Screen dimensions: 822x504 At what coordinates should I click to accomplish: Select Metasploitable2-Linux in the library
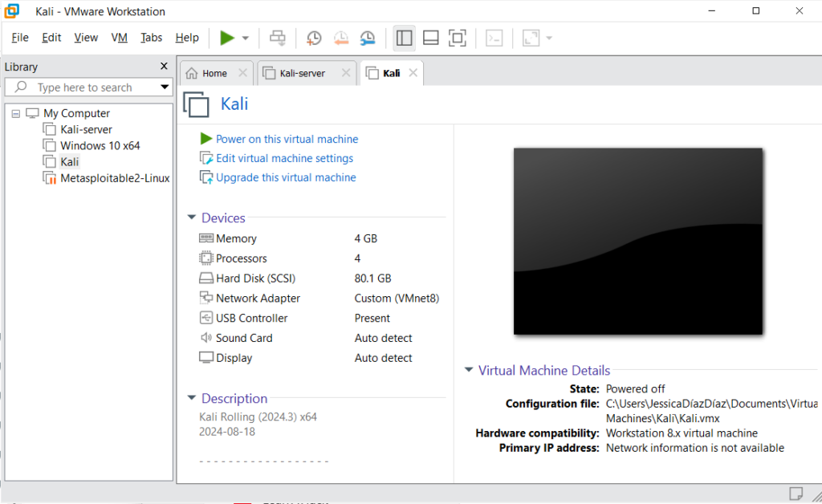click(115, 178)
